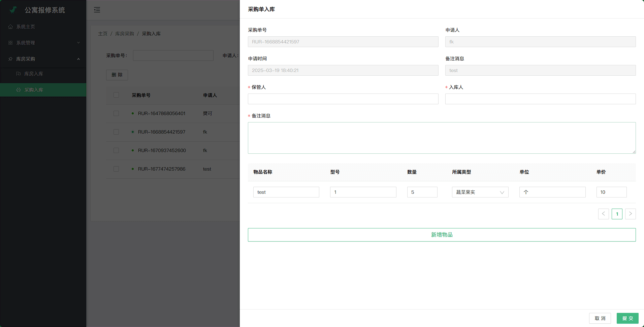
Task: Open 库房入库 menu item
Action: point(34,74)
